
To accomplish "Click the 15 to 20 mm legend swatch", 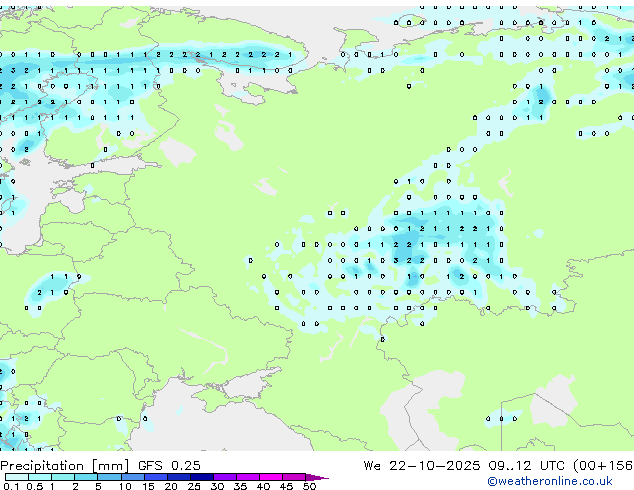I will pyautogui.click(x=156, y=477).
